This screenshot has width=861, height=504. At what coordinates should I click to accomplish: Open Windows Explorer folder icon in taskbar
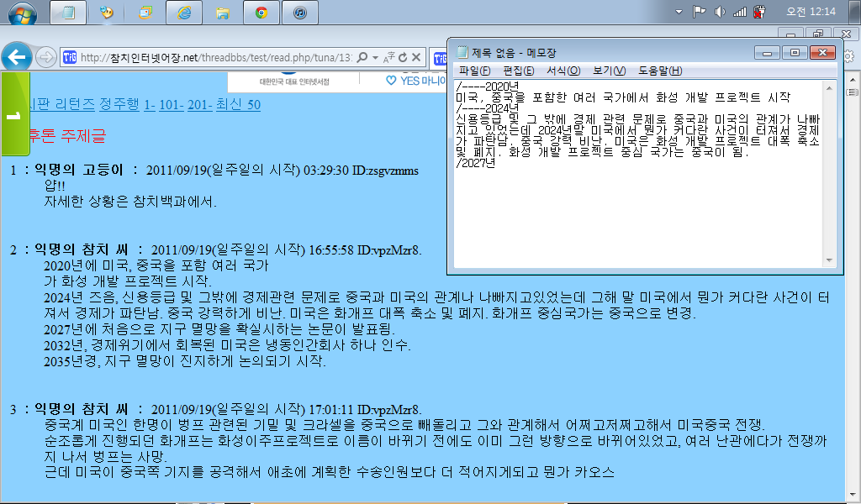pos(222,13)
